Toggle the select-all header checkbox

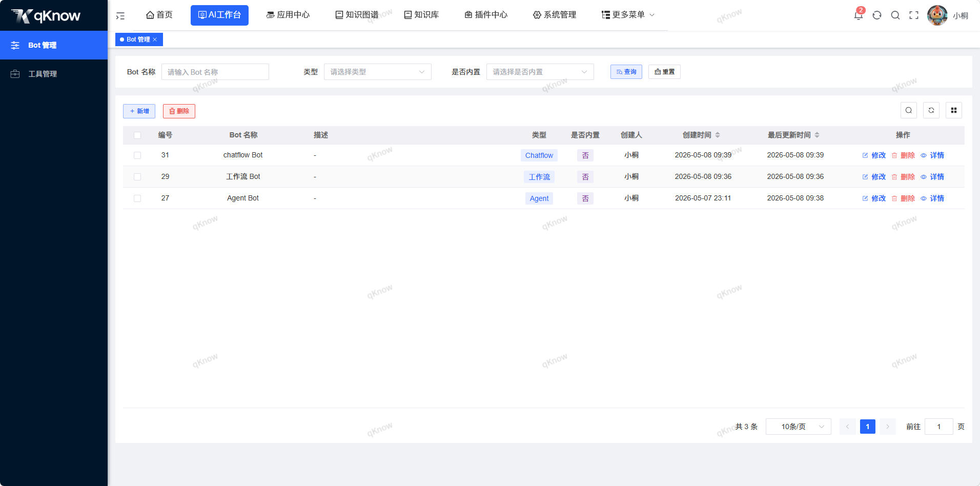(137, 135)
